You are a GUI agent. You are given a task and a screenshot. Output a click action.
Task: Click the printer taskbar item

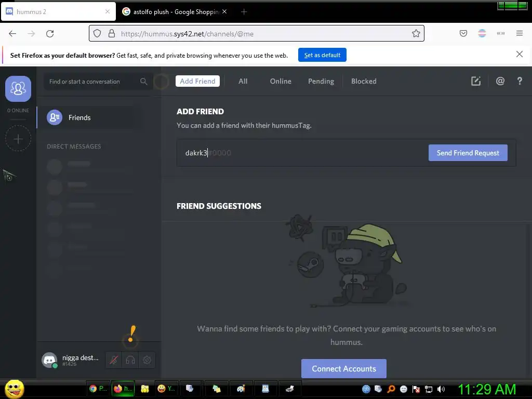point(289,389)
